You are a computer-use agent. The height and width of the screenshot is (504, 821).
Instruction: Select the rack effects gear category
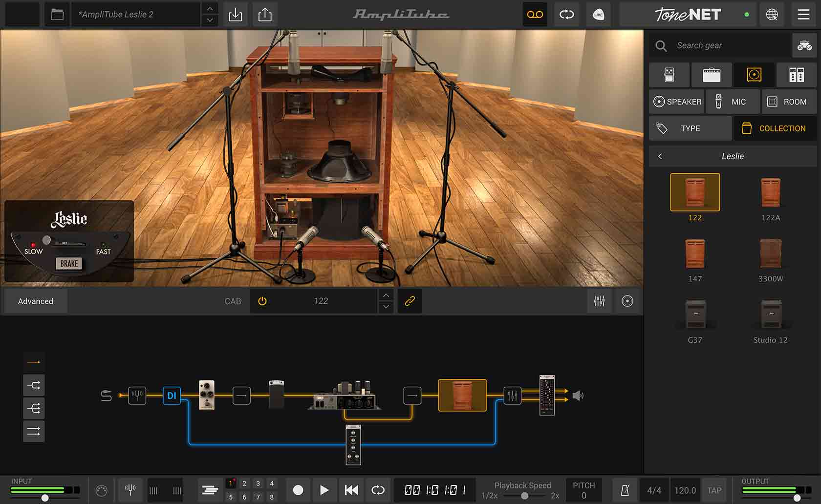pos(797,75)
